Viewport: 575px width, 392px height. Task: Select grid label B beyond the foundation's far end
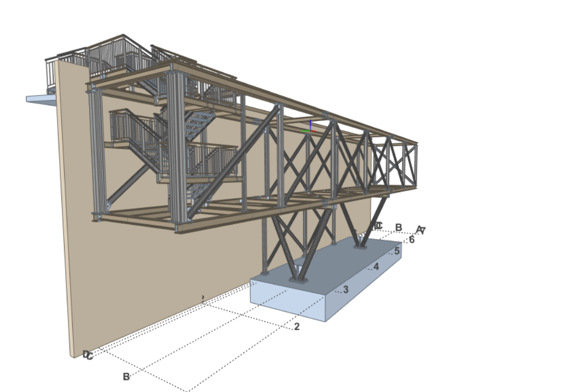[398, 227]
